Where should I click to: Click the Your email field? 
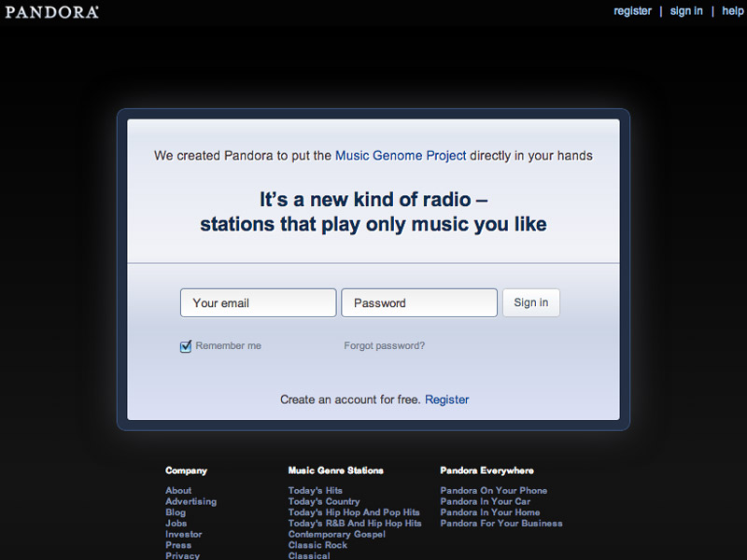tap(259, 302)
